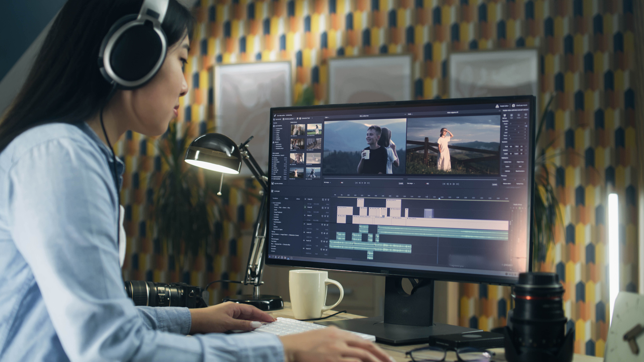
Task: Toggle the Opacity keyframe stopwatch
Action: click(x=272, y=164)
